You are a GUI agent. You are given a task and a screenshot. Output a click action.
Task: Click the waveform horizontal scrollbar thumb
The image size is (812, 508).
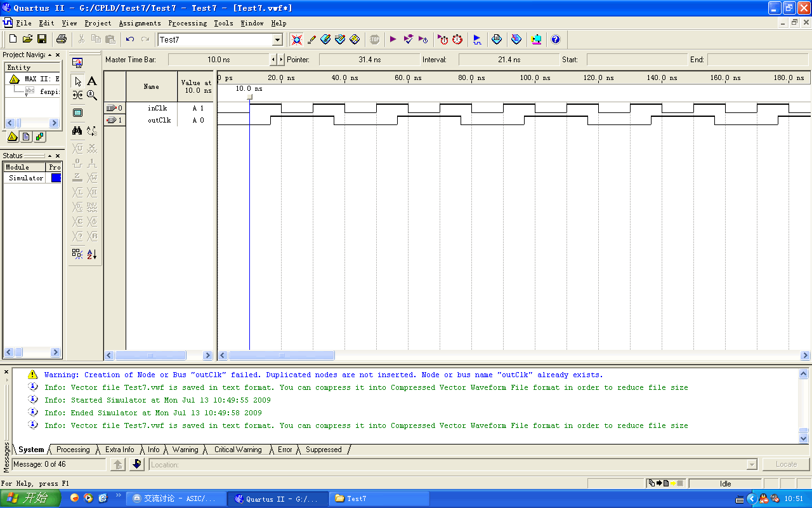point(281,356)
